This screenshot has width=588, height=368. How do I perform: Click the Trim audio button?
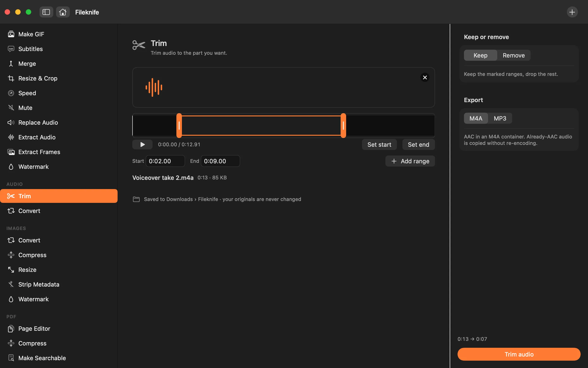click(519, 354)
